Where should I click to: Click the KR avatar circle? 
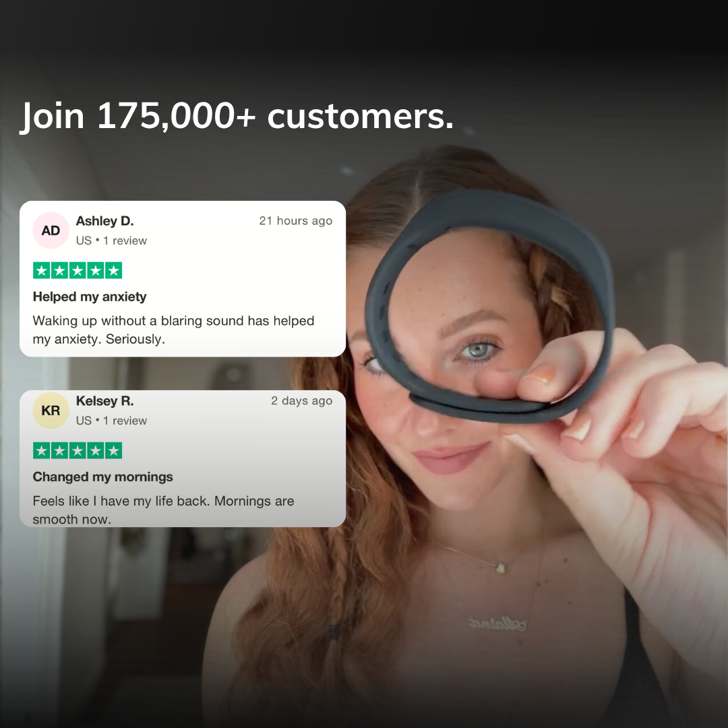pos(51,411)
